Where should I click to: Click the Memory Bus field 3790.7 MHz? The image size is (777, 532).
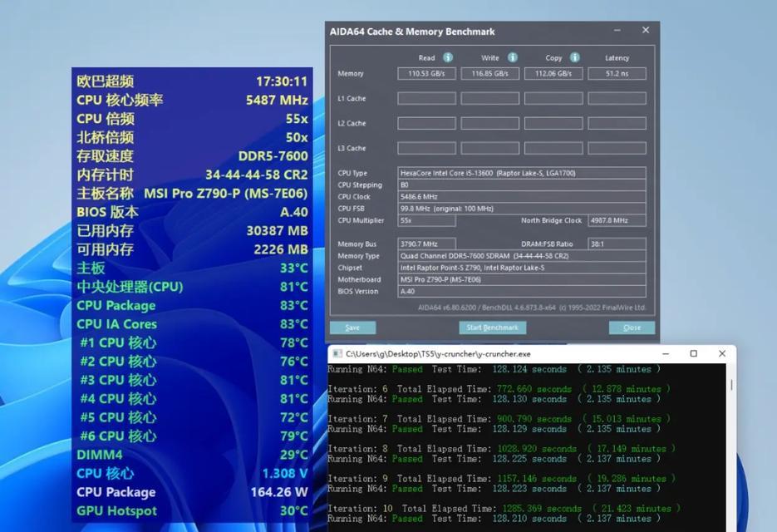426,244
